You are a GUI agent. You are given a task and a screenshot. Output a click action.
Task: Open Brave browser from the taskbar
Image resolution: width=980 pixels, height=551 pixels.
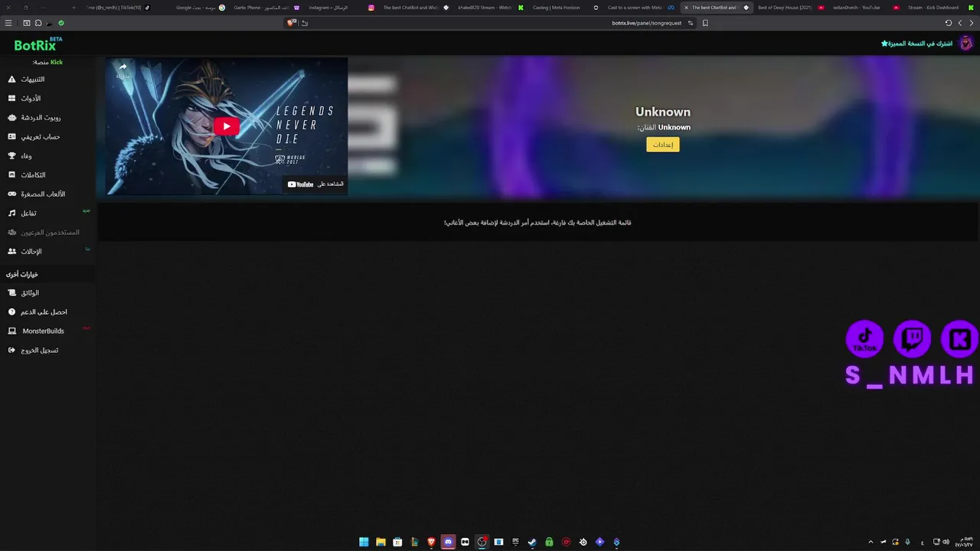(x=431, y=542)
